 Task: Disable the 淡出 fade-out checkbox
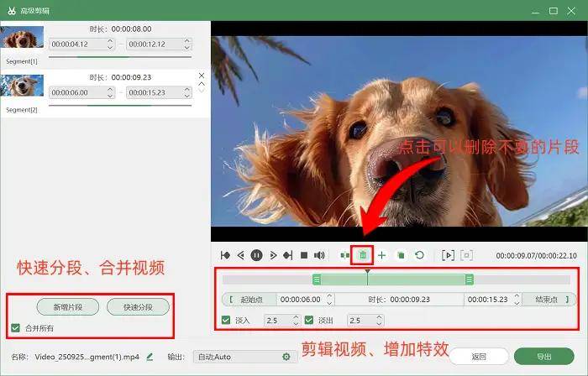309,321
